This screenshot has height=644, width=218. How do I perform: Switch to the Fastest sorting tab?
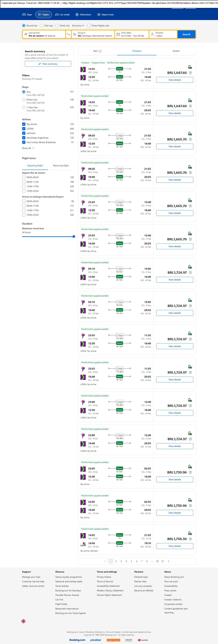176,51
